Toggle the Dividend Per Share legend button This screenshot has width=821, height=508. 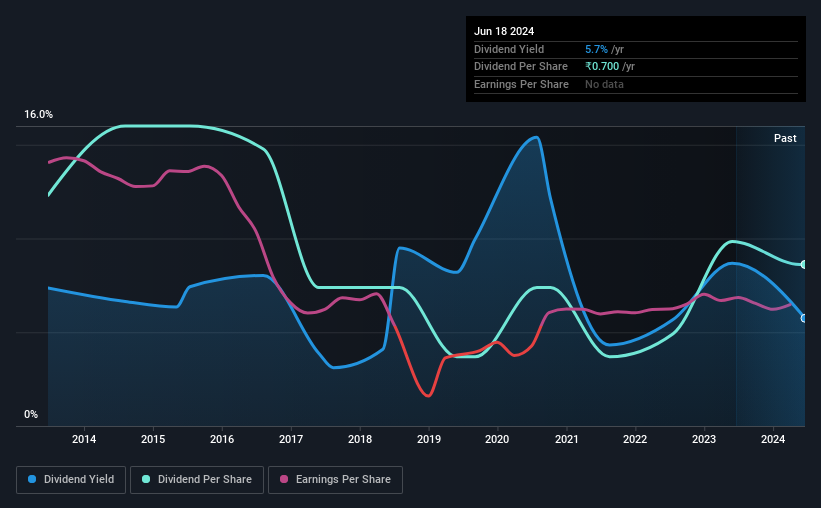pyautogui.click(x=197, y=480)
